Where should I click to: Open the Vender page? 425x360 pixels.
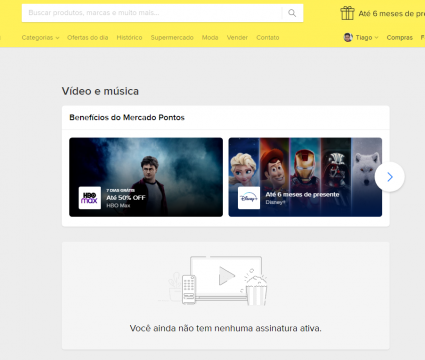(237, 38)
